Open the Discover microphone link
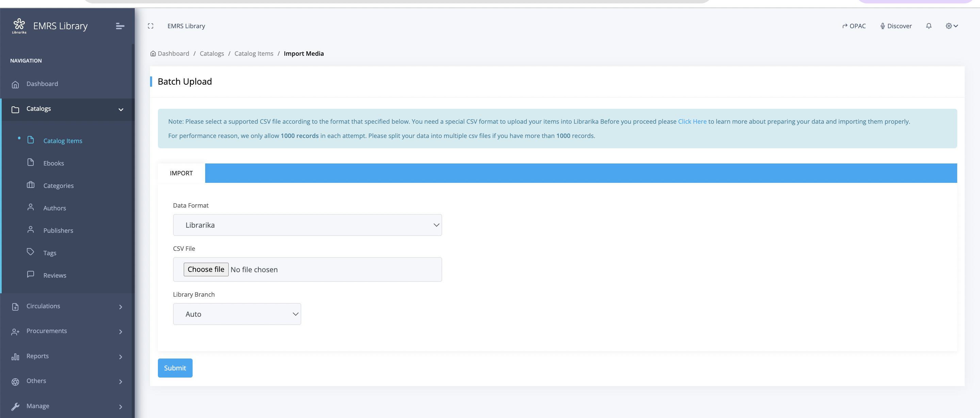This screenshot has height=418, width=980. (x=896, y=26)
